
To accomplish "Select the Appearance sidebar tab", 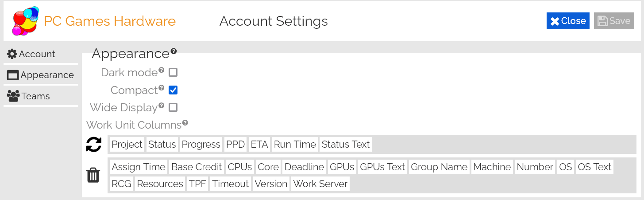I will point(40,75).
